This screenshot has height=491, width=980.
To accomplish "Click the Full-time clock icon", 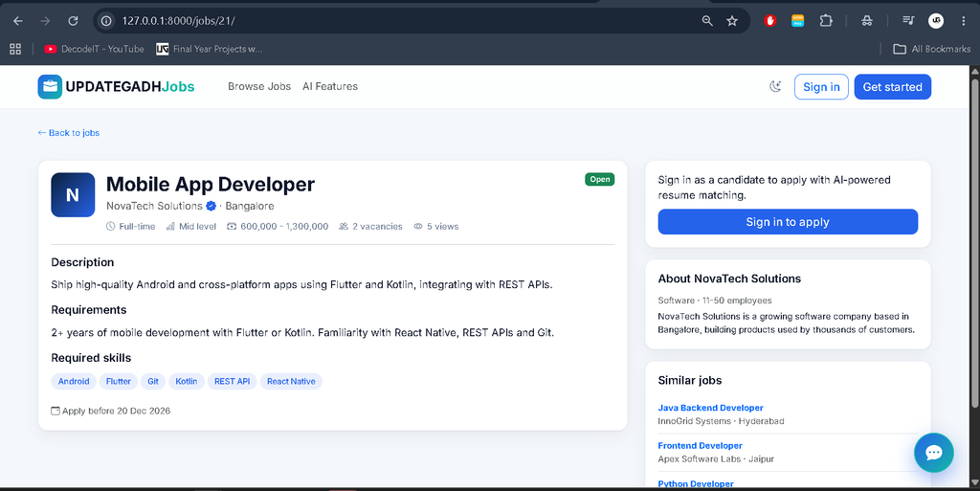I will tap(111, 226).
